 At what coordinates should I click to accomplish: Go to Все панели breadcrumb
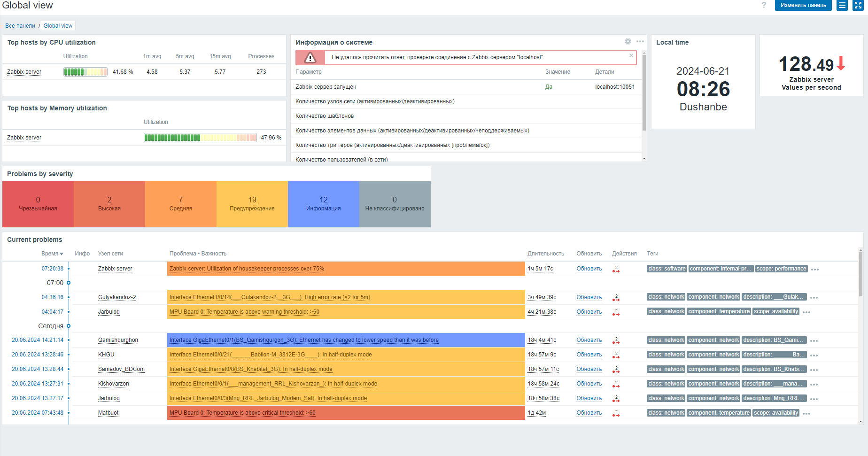(20, 26)
